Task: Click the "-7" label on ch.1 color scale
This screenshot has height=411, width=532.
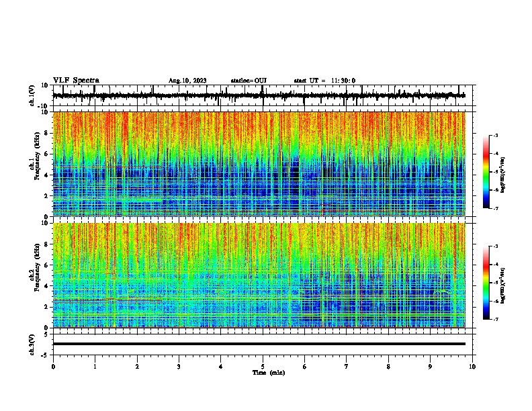Action: click(x=496, y=208)
